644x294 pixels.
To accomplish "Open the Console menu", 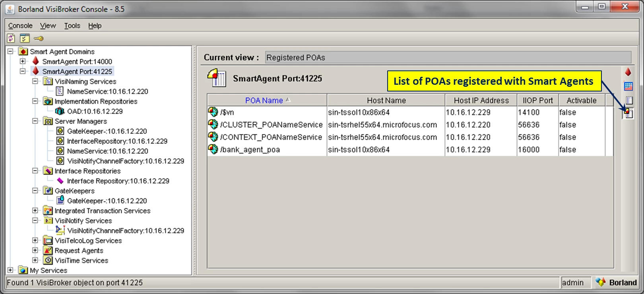I will click(x=20, y=25).
